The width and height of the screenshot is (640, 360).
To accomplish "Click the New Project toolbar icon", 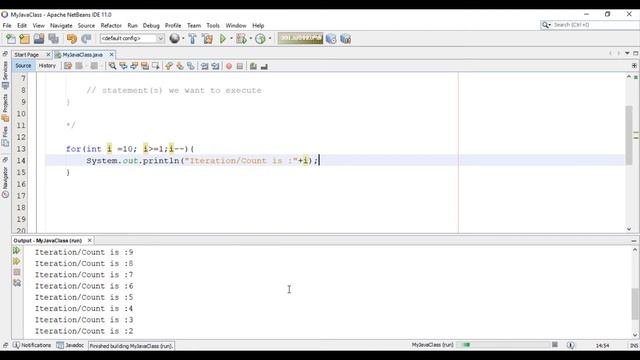I will (x=24, y=39).
